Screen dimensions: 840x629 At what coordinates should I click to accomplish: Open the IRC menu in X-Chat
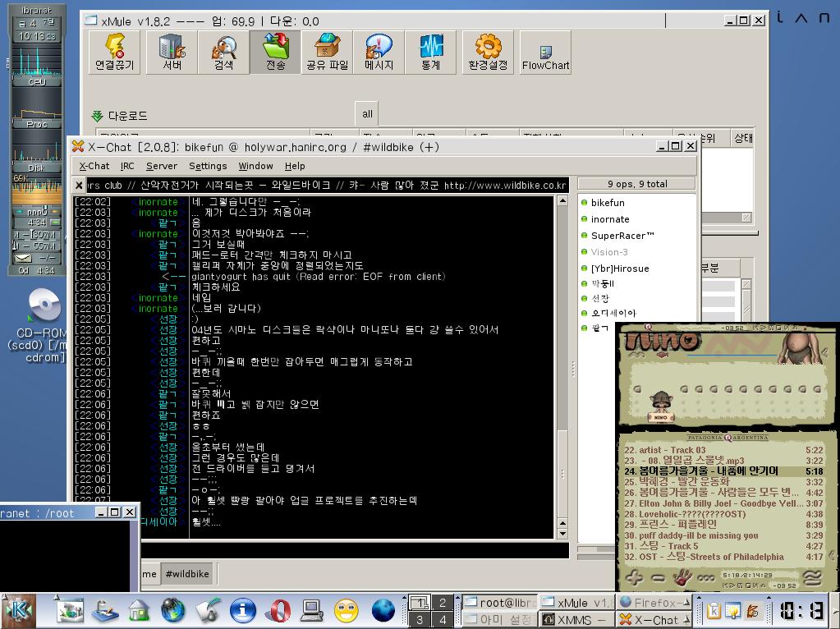[x=127, y=166]
